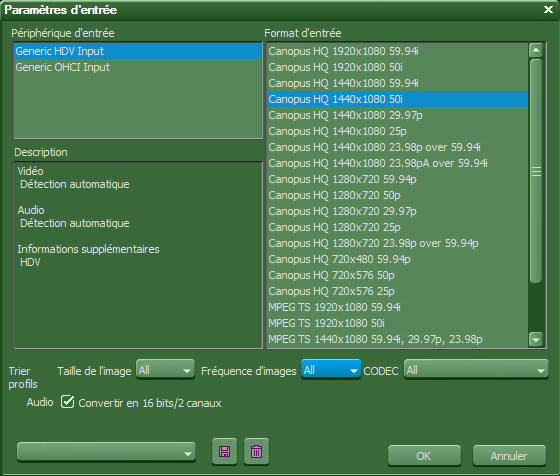Select Generic HDV Input device

tap(137, 51)
